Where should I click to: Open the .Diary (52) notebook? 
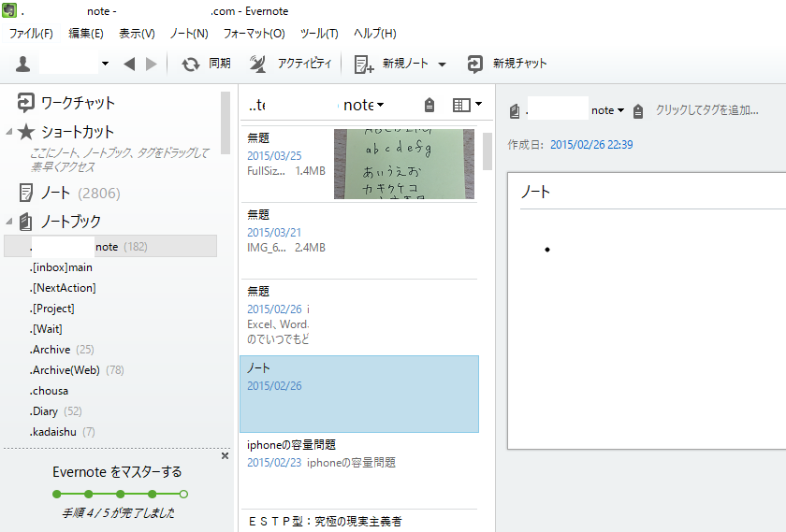click(55, 411)
